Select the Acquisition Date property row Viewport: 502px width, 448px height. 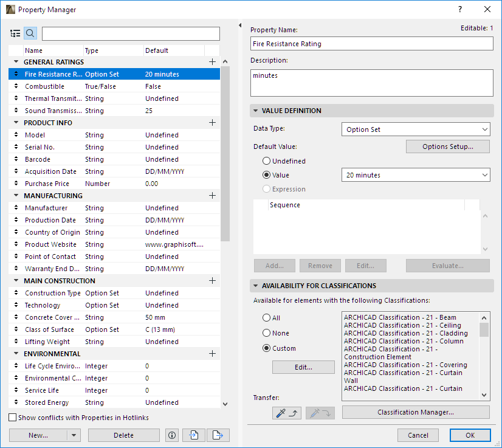pyautogui.click(x=114, y=171)
